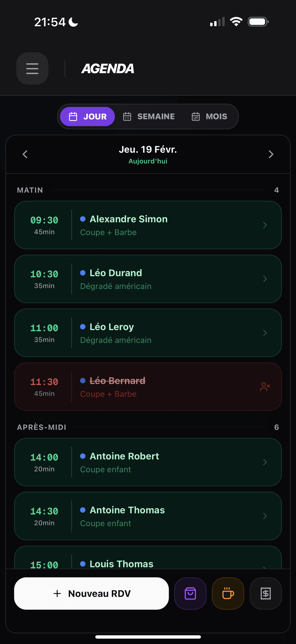Tap the Jeu. 19 Févr. date label

[x=148, y=149]
